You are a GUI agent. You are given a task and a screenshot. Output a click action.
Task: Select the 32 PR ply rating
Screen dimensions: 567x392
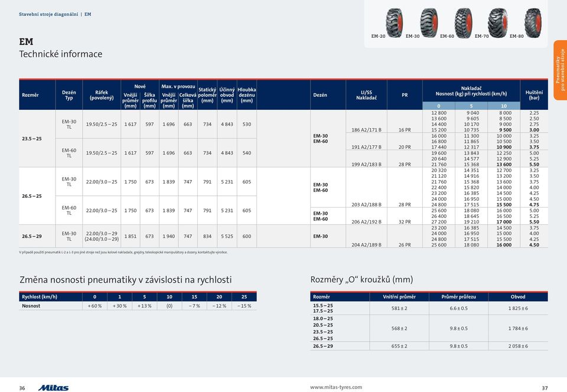(x=405, y=222)
